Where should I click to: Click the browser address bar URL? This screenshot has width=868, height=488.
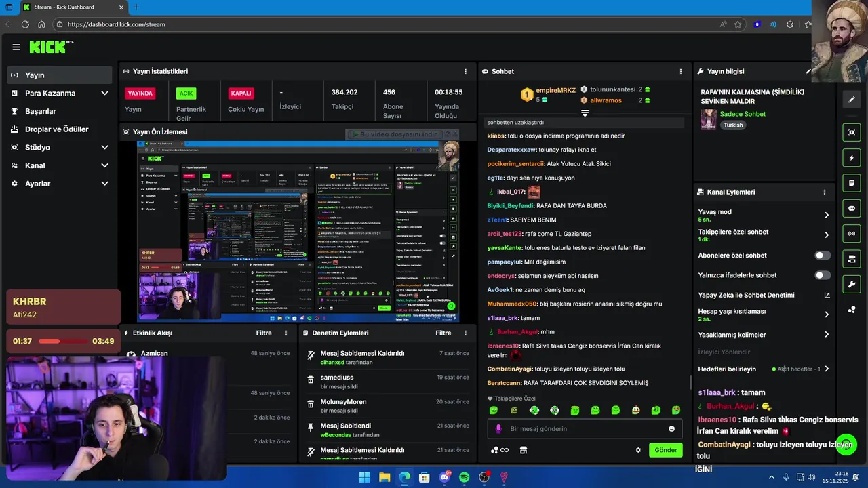coord(116,24)
